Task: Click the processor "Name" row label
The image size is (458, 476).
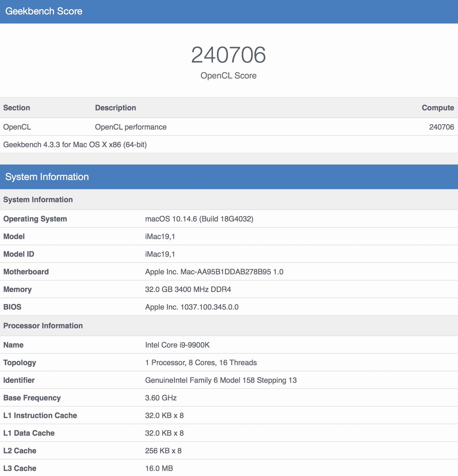Action: point(13,345)
